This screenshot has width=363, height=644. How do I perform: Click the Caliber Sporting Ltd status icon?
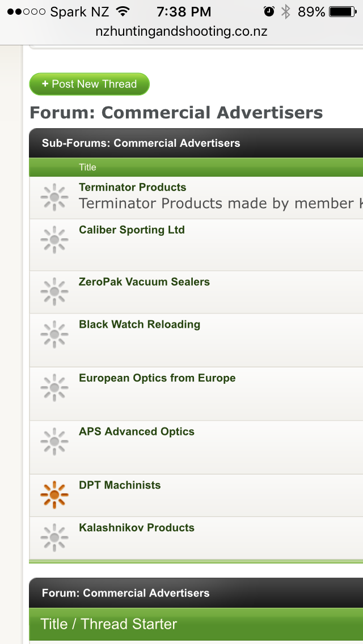[54, 240]
